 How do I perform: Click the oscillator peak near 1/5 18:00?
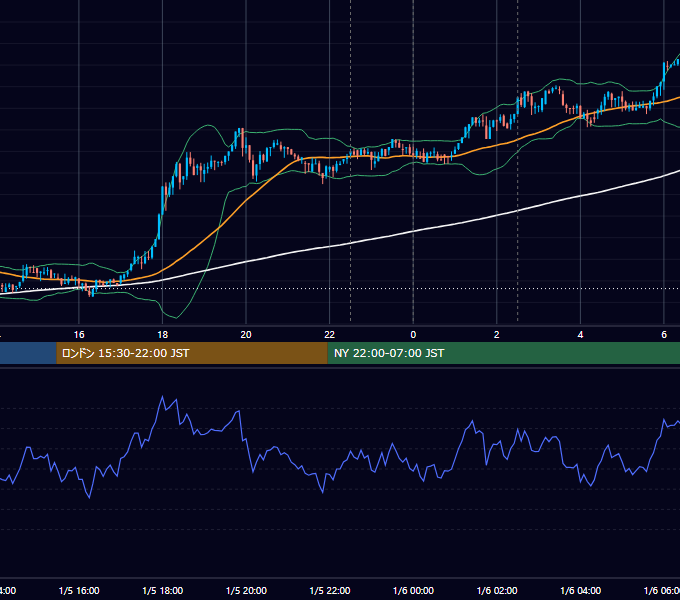coord(163,396)
